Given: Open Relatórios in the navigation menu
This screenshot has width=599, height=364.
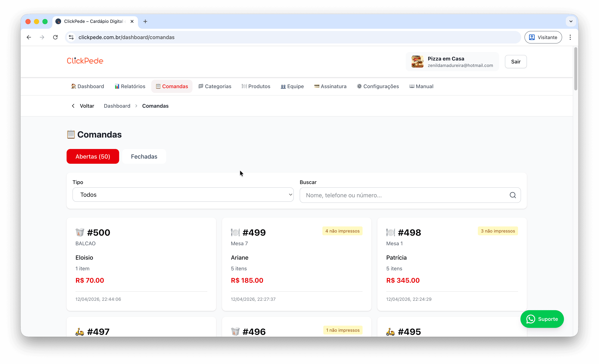Looking at the screenshot, I should point(130,86).
